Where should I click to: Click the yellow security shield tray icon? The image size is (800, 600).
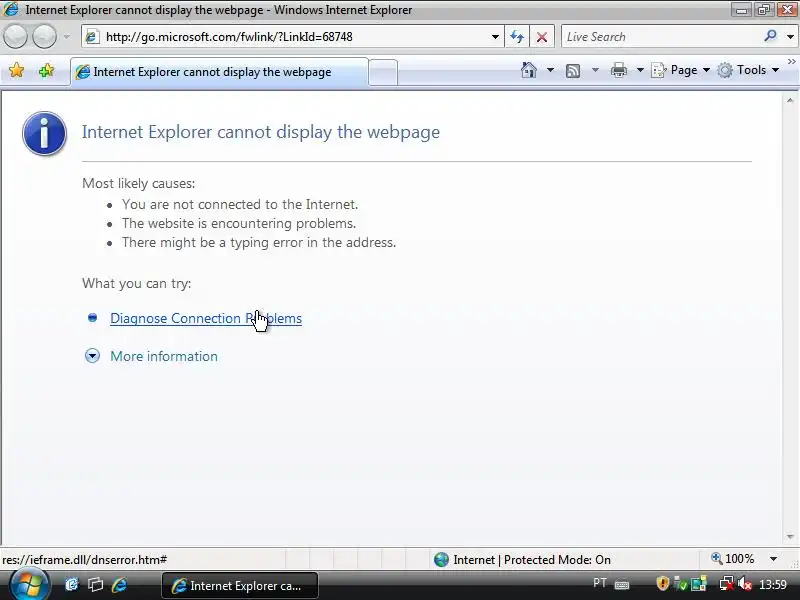tap(662, 583)
